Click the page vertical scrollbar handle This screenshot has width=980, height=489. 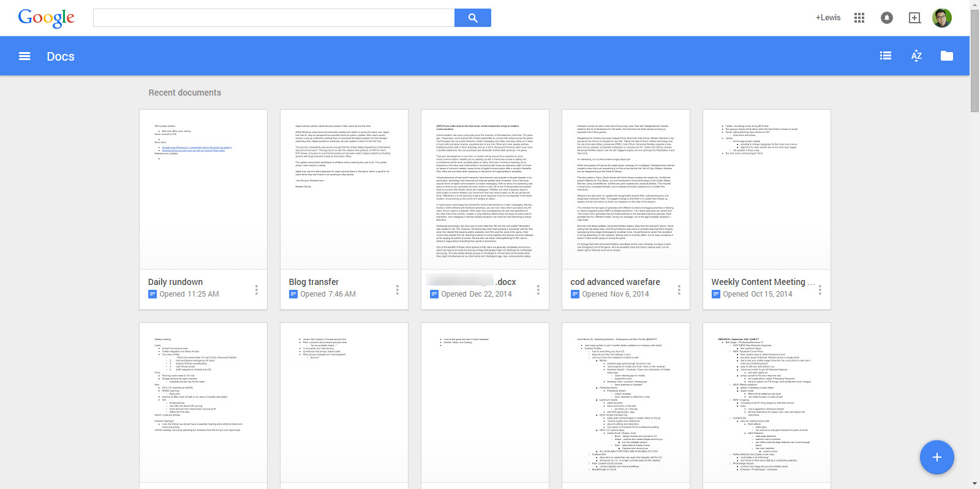(974, 61)
